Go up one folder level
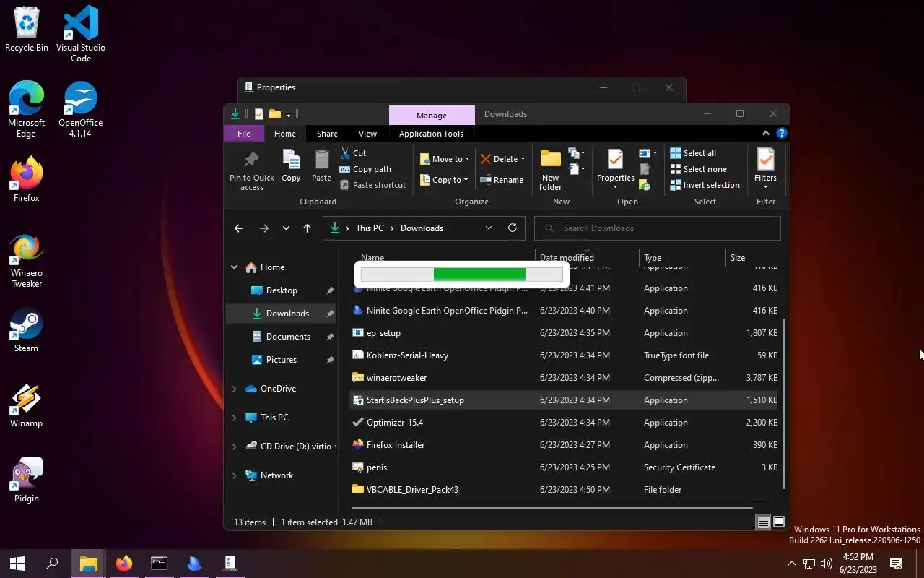This screenshot has height=578, width=924. (307, 228)
